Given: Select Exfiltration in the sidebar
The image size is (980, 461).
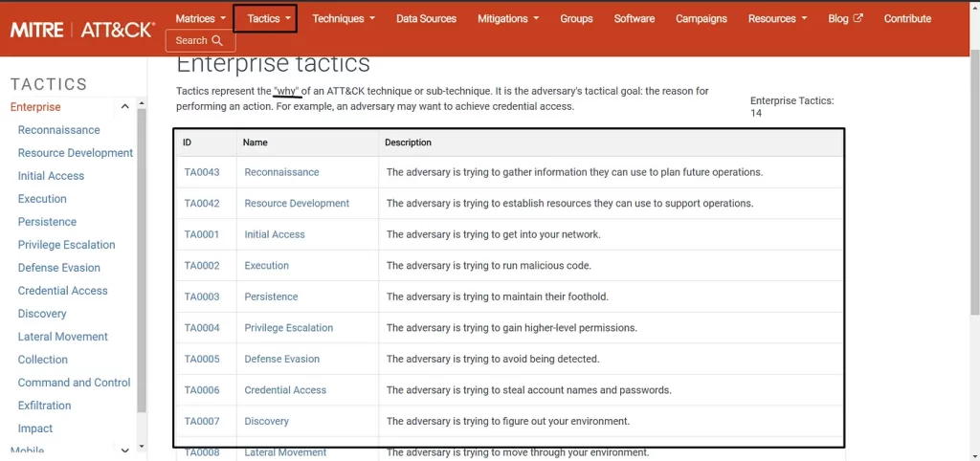Looking at the screenshot, I should [x=44, y=406].
